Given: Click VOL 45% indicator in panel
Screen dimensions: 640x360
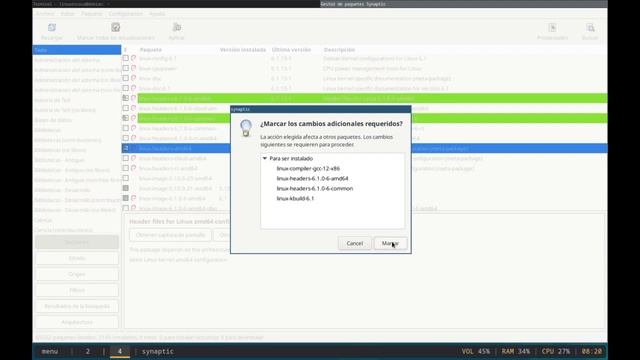Looking at the screenshot, I should 476,351.
